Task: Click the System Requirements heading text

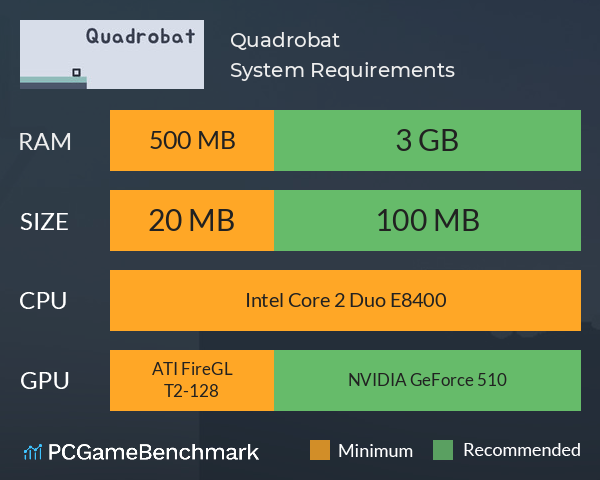Action: click(342, 71)
